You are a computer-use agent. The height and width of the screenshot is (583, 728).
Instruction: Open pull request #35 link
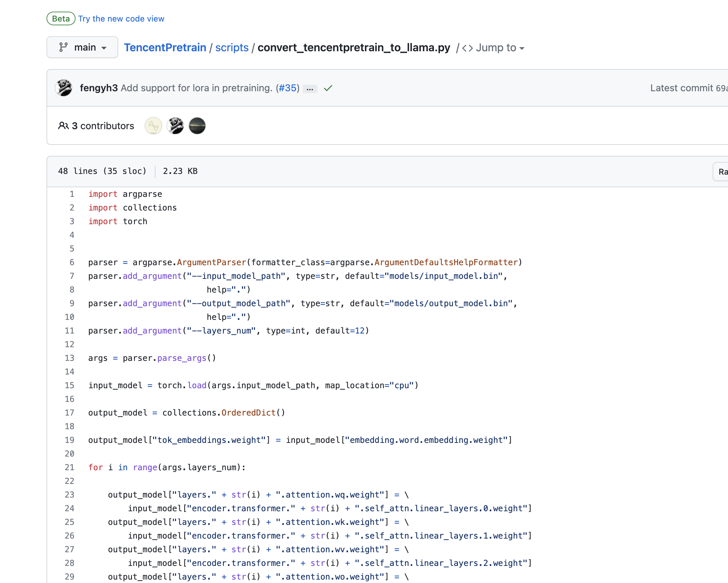click(288, 88)
